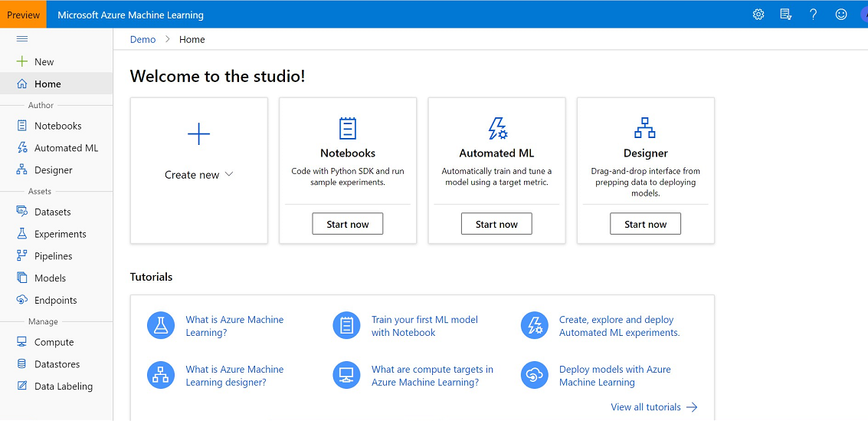Click the Microsoft Azure Machine Learning title
Image resolution: width=868 pixels, height=421 pixels.
pos(131,15)
